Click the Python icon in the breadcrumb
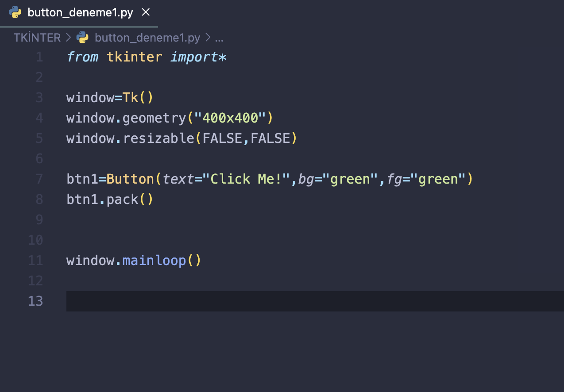This screenshot has width=564, height=392. pos(82,38)
